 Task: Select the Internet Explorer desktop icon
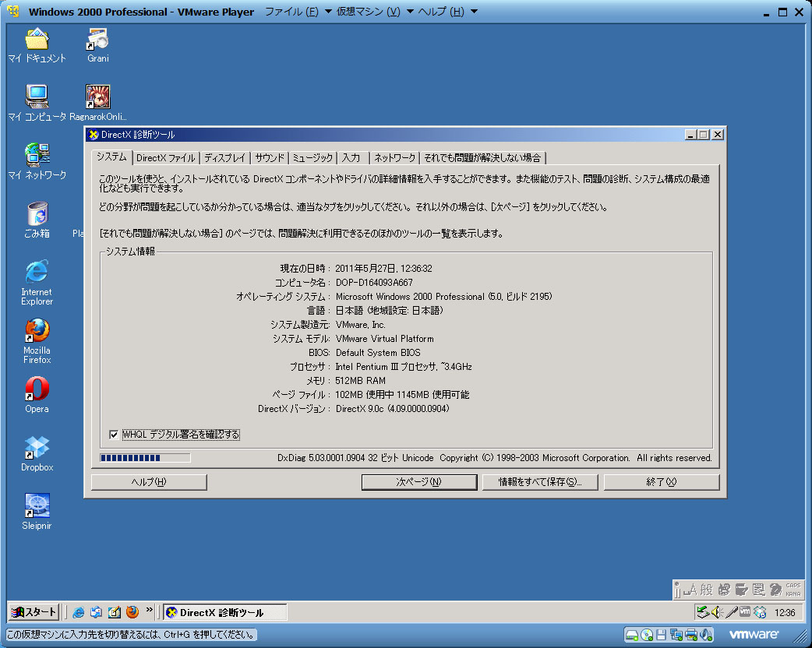click(x=37, y=283)
